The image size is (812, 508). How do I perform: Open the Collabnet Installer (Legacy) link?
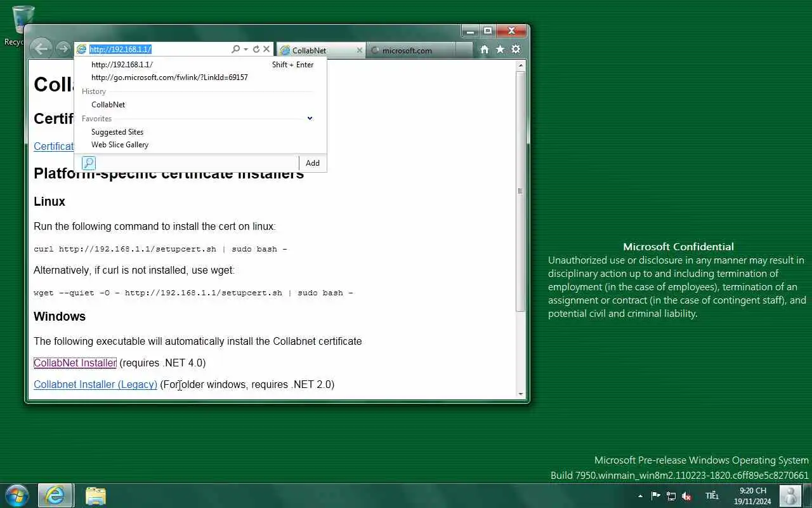point(95,384)
